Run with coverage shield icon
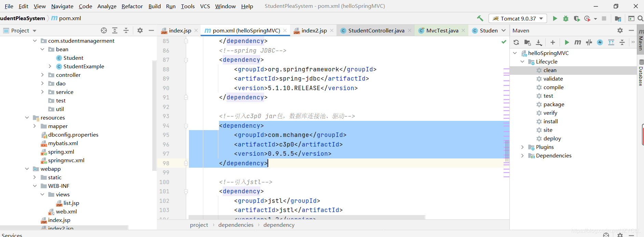Screen dimensions: 644x237 pos(577,18)
